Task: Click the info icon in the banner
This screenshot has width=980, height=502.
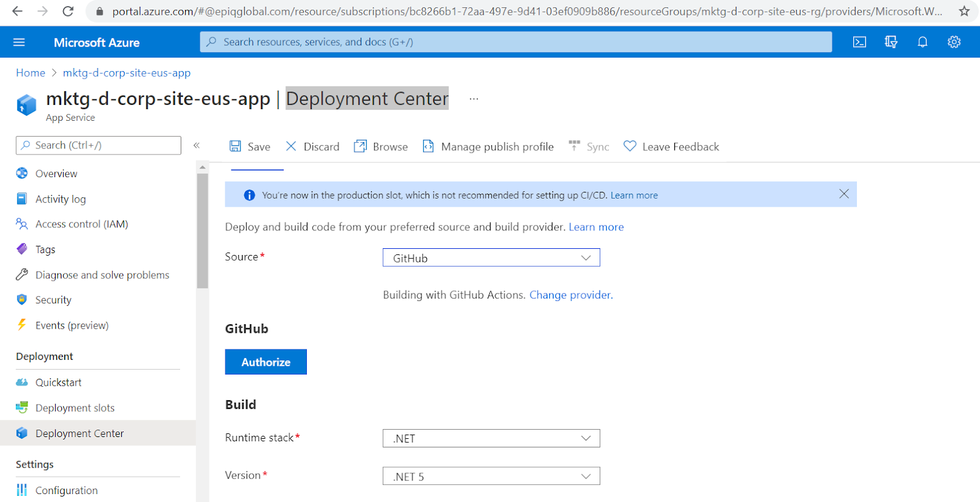Action: click(249, 195)
